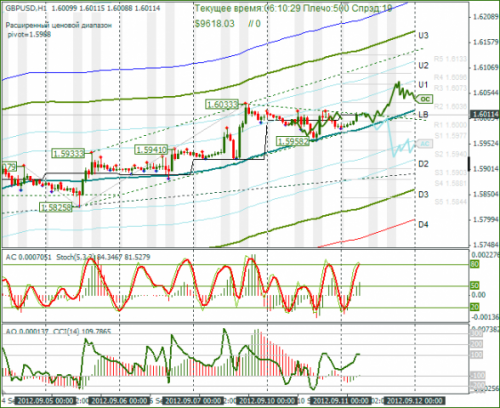Click 1.58504 on the price axis
The height and width of the screenshot is (408, 500).
coord(485,194)
